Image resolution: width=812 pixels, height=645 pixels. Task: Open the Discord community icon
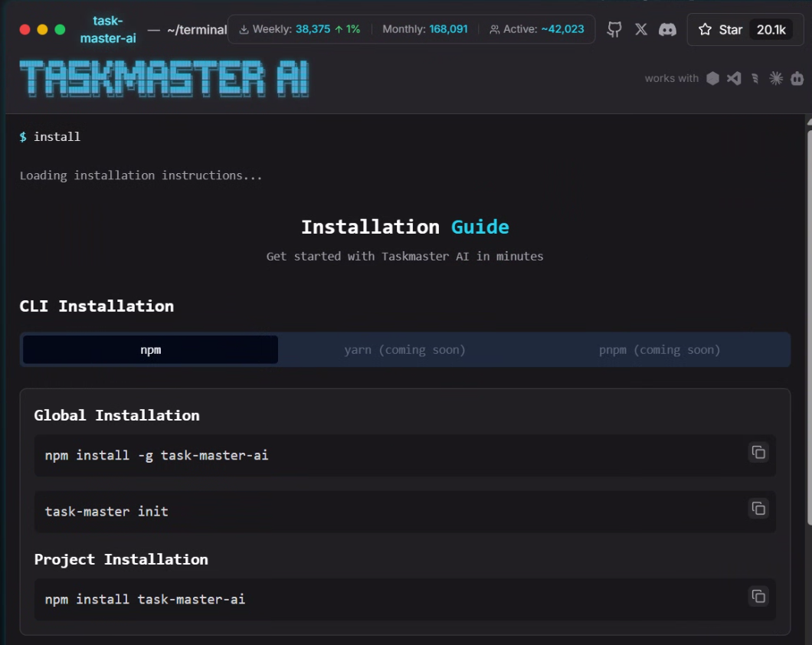click(667, 30)
